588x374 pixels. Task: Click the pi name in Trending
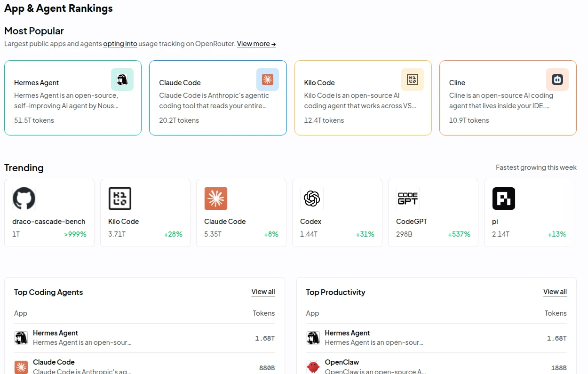[495, 222]
